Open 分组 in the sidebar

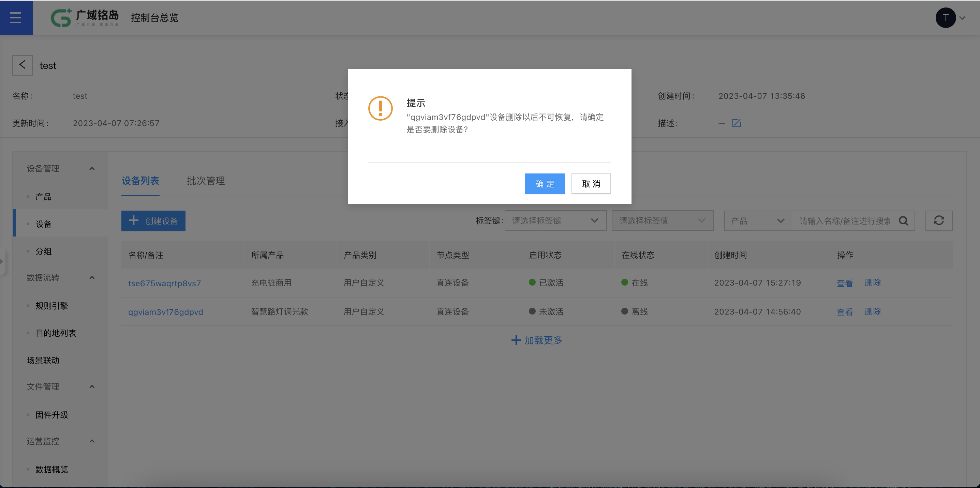pos(43,251)
